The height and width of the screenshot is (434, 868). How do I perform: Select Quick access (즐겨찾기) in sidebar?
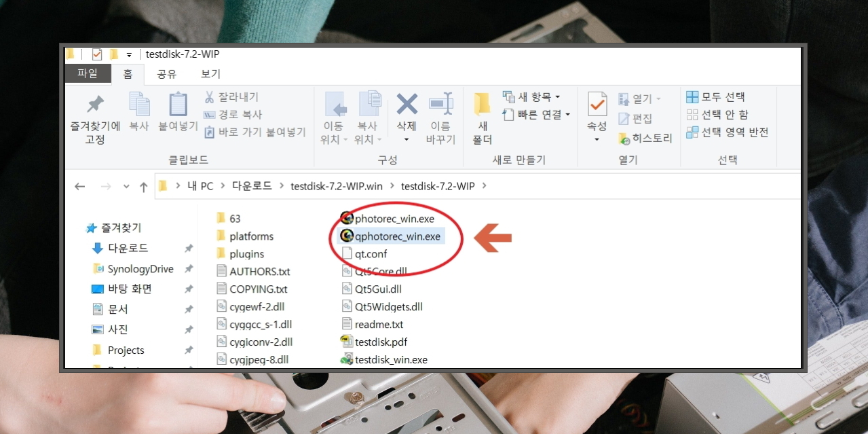(113, 228)
